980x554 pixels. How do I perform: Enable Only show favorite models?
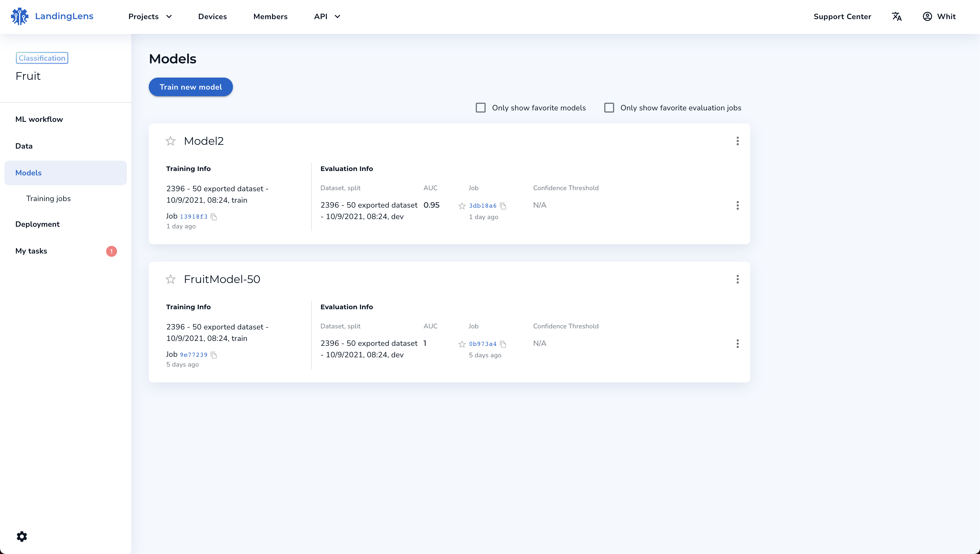(x=480, y=108)
